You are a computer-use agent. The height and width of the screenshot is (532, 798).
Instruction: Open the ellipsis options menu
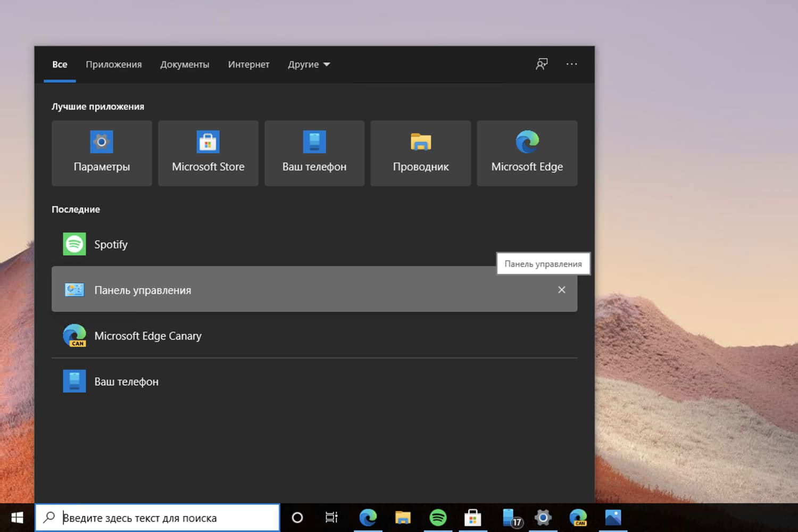pyautogui.click(x=571, y=64)
